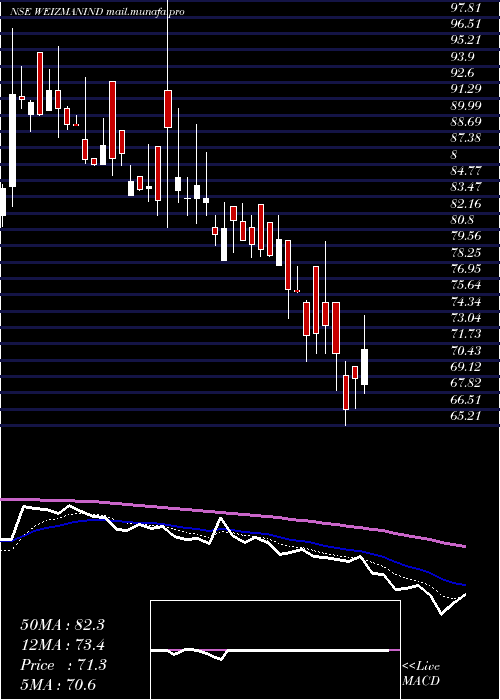Click the Price : 71.3 reading
This screenshot has height=700, width=500.
[x=63, y=665]
